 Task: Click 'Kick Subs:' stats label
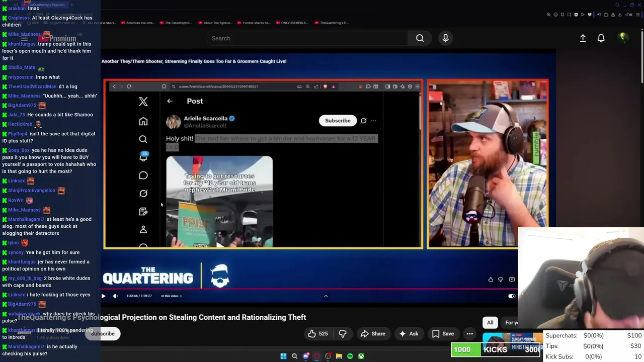coord(559,357)
